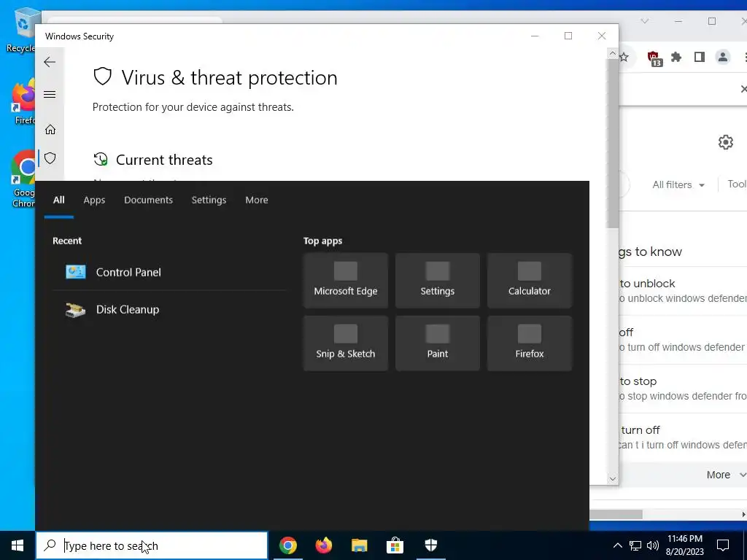Image resolution: width=747 pixels, height=560 pixels.
Task: Open Chrome profile avatar
Action: [723, 57]
